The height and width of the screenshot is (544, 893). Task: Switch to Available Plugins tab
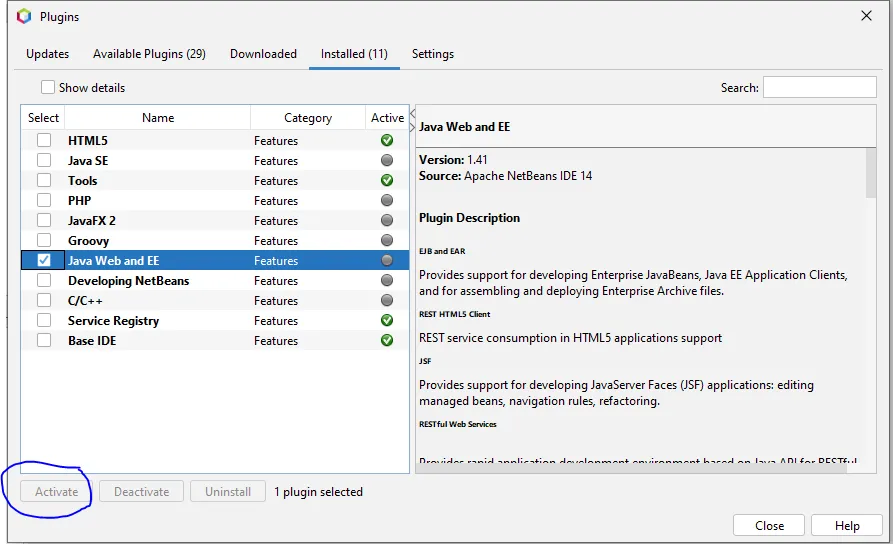click(149, 54)
